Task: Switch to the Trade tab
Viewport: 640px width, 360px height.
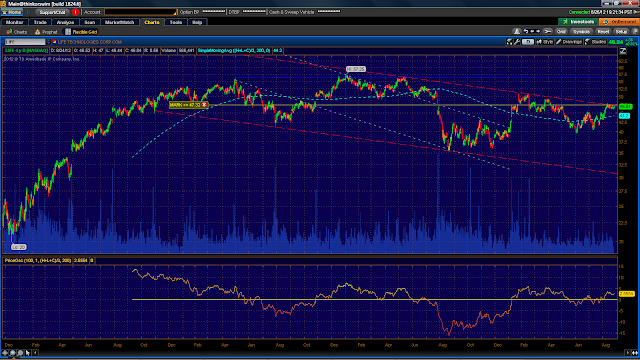Action: pos(40,22)
